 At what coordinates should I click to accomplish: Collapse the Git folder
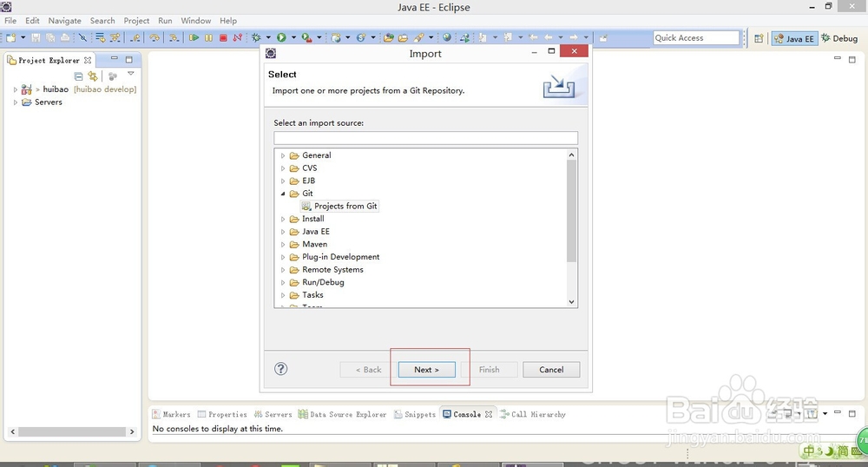[283, 194]
